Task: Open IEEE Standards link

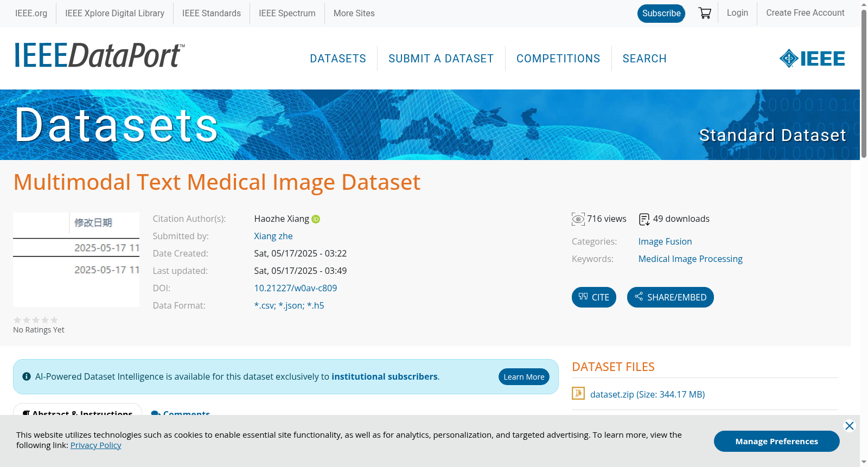Action: (212, 14)
